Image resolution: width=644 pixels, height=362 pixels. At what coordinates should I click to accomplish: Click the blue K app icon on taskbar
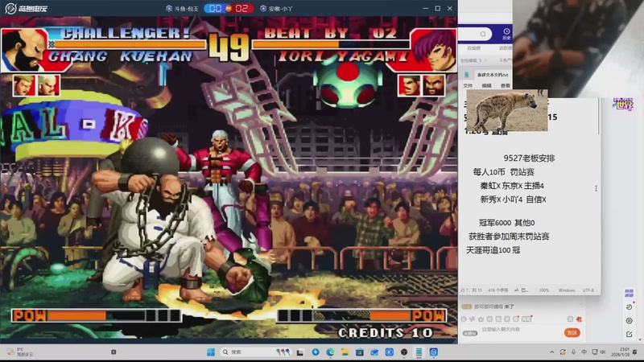point(390,352)
